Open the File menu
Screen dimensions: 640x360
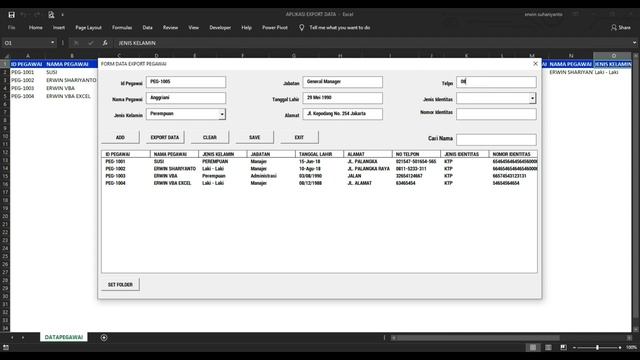tap(11, 27)
